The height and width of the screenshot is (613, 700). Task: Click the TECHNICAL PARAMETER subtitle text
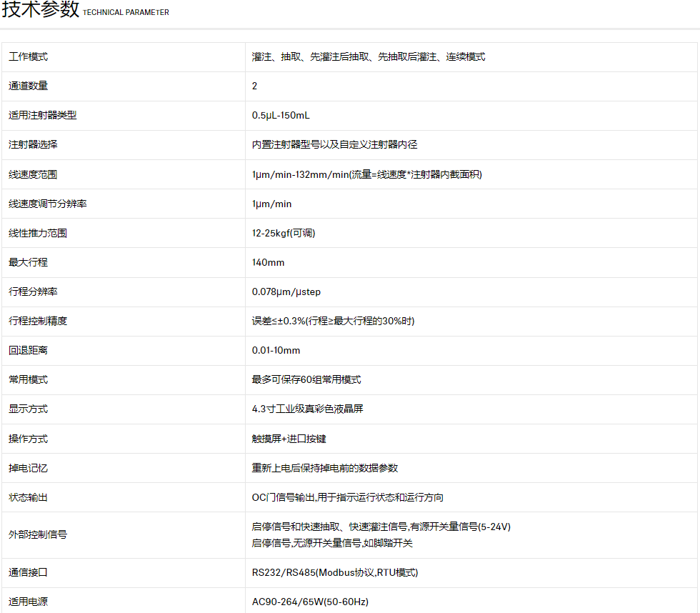click(126, 12)
